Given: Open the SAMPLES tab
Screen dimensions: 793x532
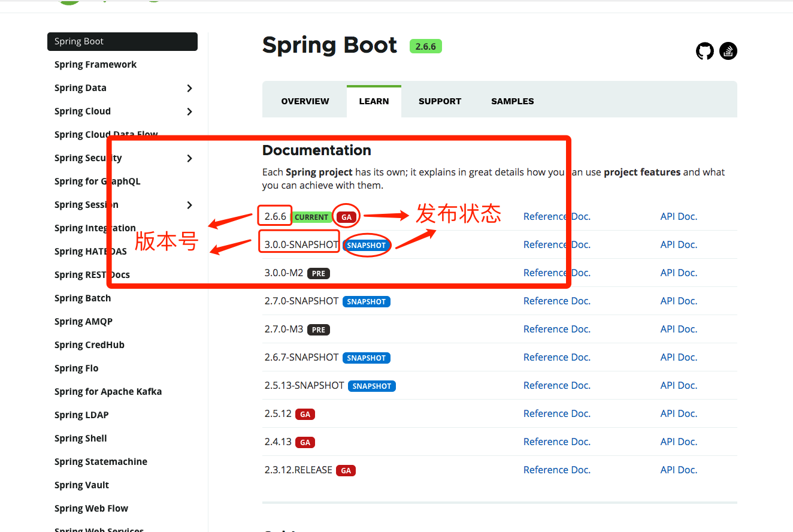Looking at the screenshot, I should (512, 101).
